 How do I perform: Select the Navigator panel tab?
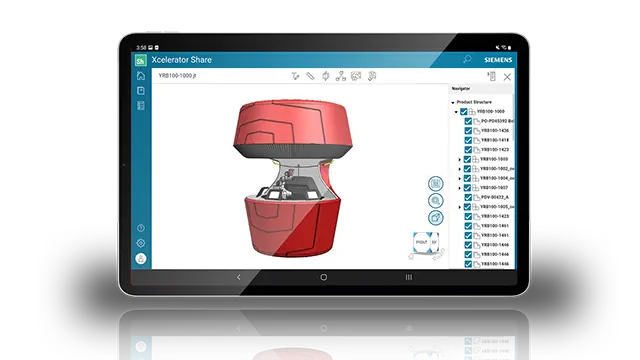(x=461, y=89)
